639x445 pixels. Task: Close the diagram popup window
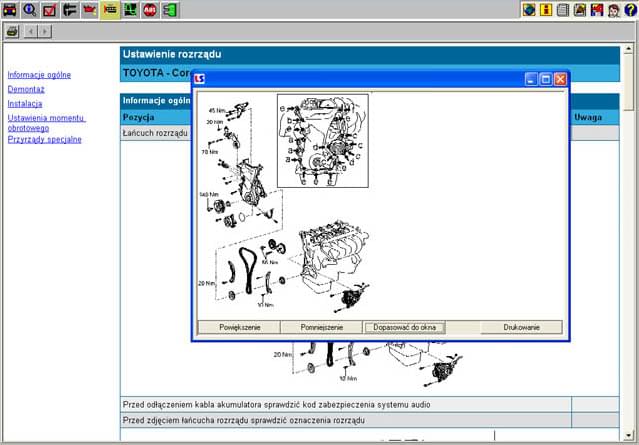(x=560, y=79)
